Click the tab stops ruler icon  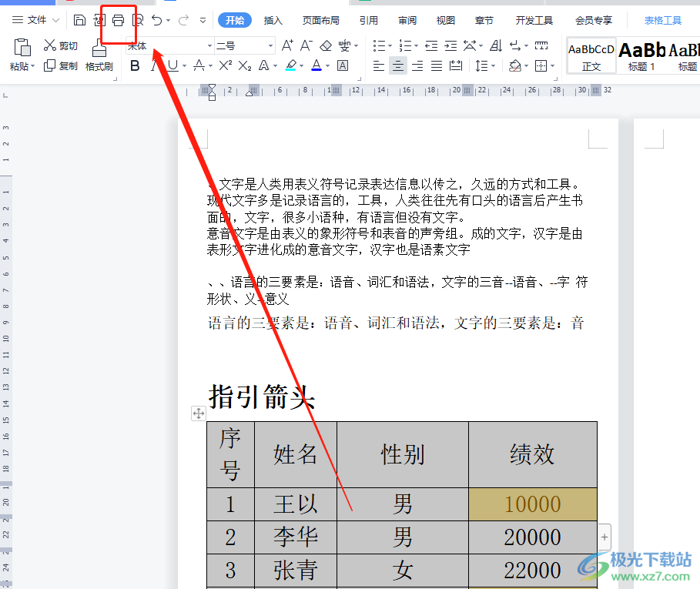coord(541,45)
